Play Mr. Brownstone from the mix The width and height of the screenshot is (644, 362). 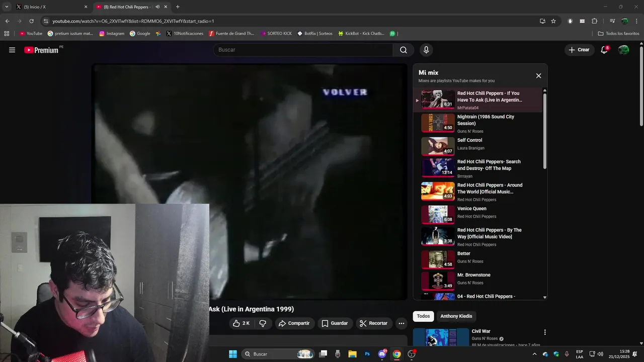click(x=478, y=281)
